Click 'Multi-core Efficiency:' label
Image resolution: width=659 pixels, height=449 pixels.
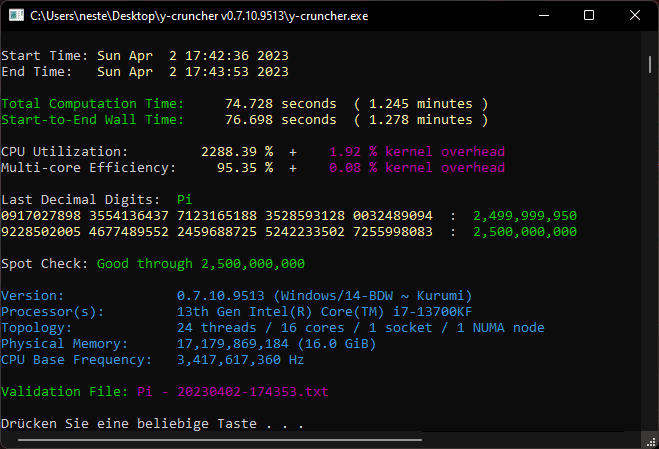(x=89, y=167)
